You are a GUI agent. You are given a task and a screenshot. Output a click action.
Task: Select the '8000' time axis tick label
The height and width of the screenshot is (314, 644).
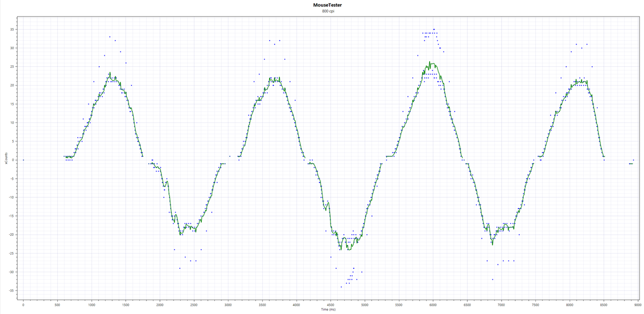(x=570, y=304)
